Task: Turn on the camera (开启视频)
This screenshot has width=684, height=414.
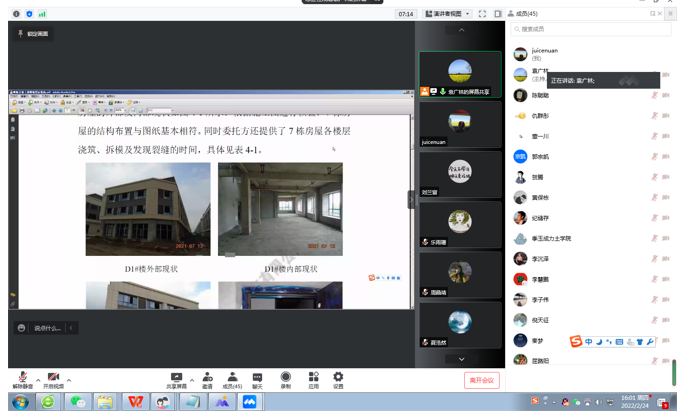Action: coord(53,378)
